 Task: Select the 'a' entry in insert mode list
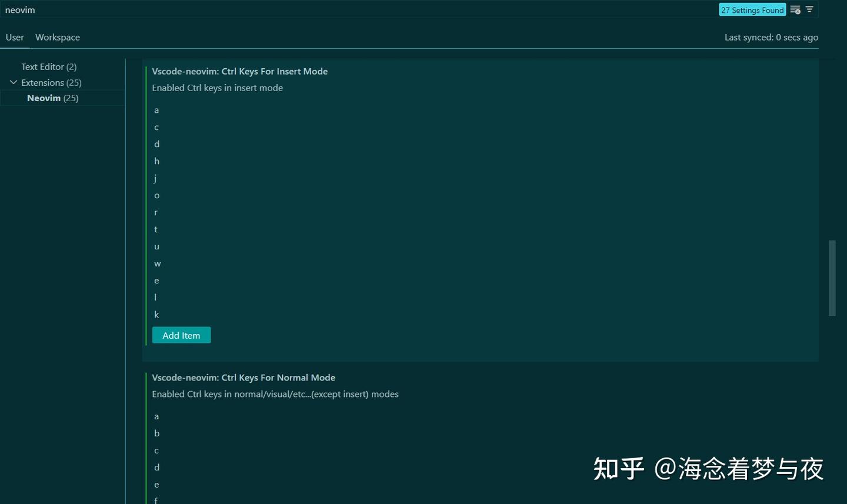(x=156, y=110)
